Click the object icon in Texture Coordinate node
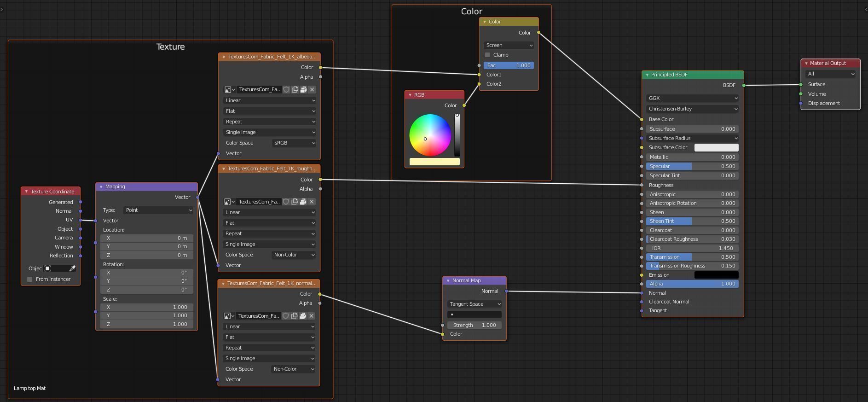This screenshot has width=868, height=402. click(x=47, y=268)
